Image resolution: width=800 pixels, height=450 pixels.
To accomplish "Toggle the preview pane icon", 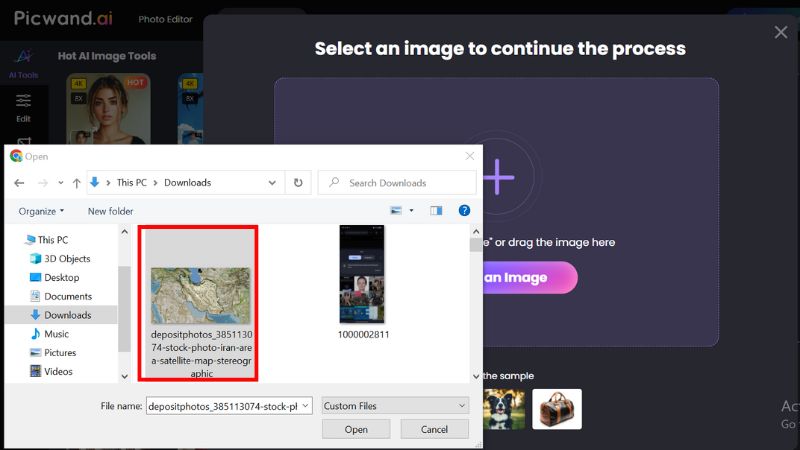I will coord(436,211).
